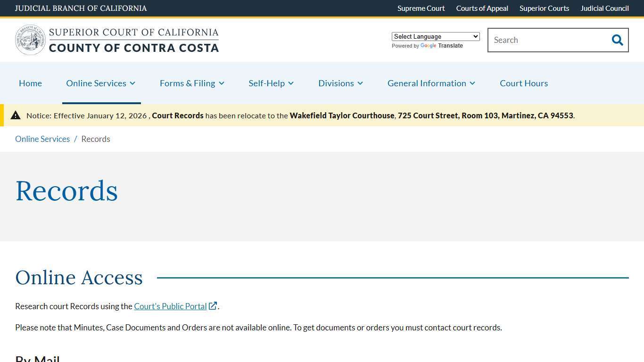Open the Court's Public Portal link
The height and width of the screenshot is (362, 644).
pyautogui.click(x=170, y=306)
